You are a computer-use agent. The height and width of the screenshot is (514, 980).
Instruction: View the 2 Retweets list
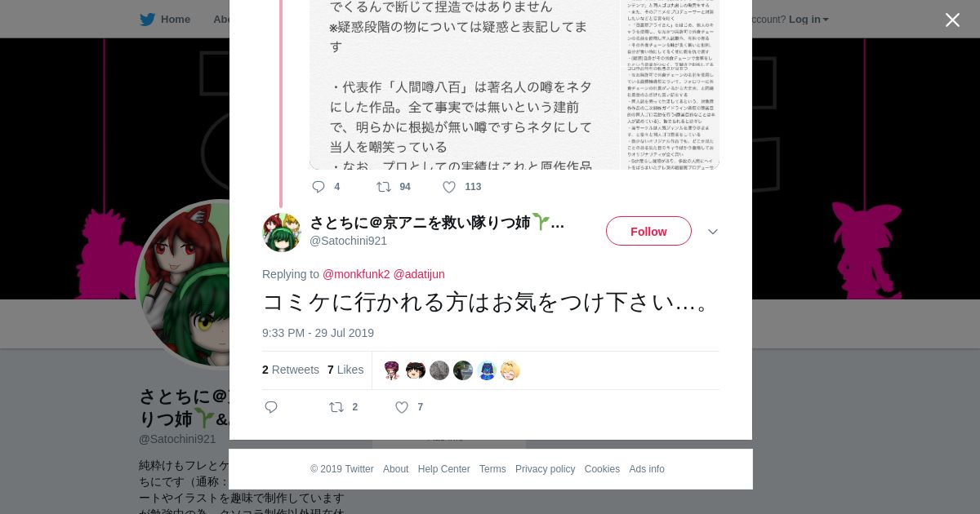pyautogui.click(x=291, y=370)
